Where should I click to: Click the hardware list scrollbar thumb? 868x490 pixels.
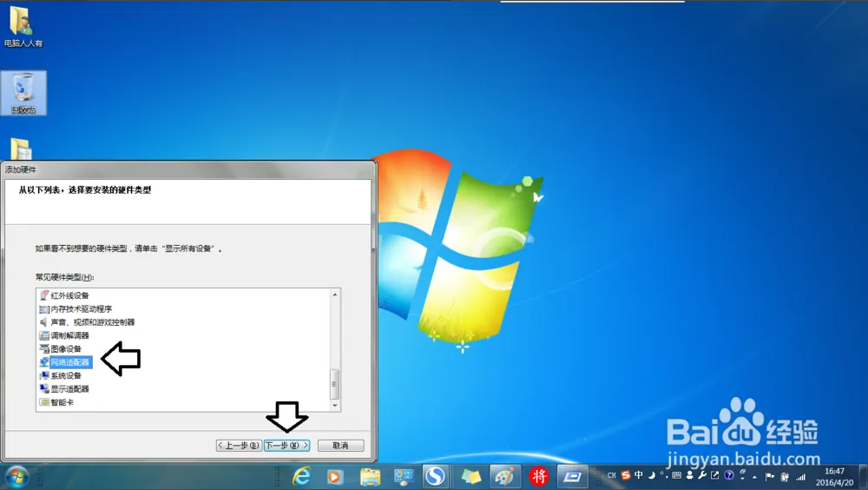point(334,381)
